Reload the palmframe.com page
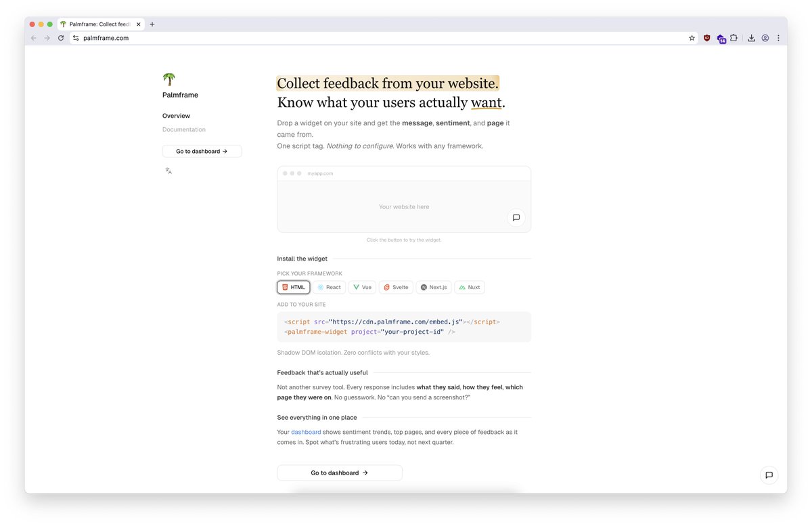812x526 pixels. click(61, 38)
